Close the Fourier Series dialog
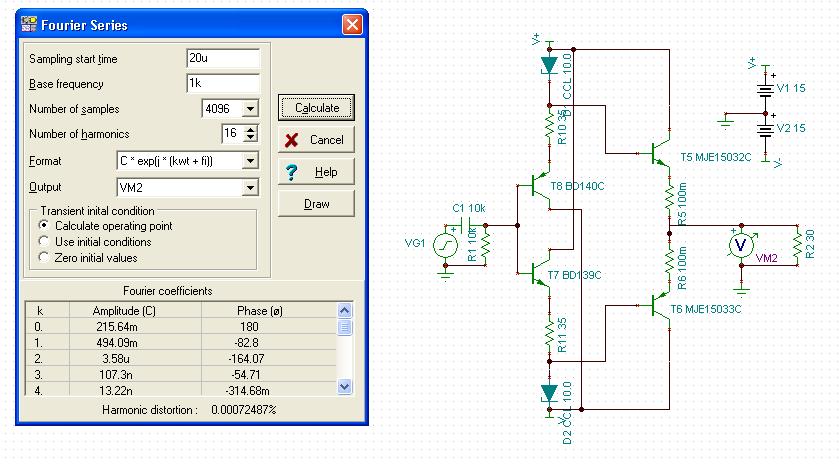The image size is (839, 464). pos(352,24)
